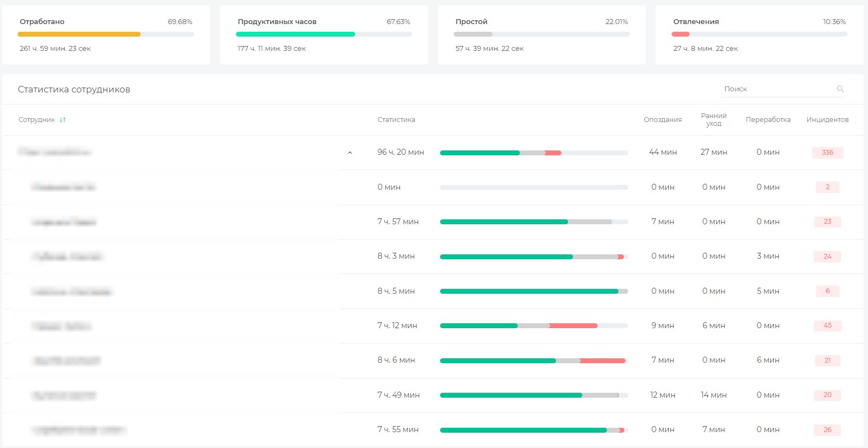Click the empty statistics bar for 0 мин row

pyautogui.click(x=534, y=187)
